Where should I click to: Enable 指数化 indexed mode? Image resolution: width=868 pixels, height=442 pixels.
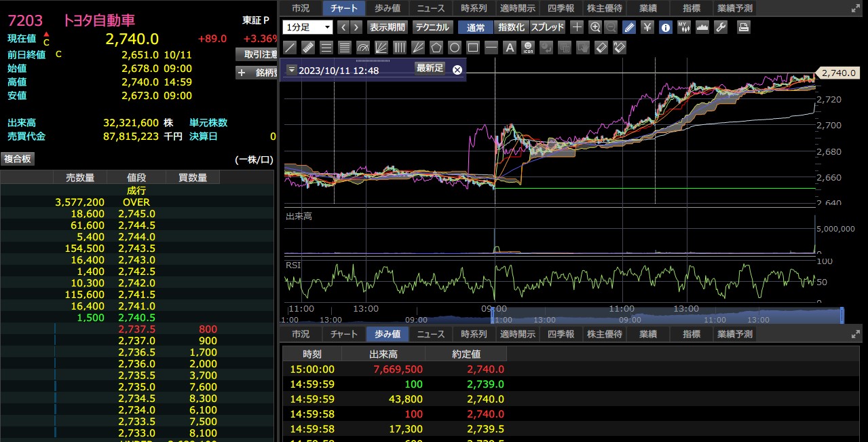coord(511,27)
